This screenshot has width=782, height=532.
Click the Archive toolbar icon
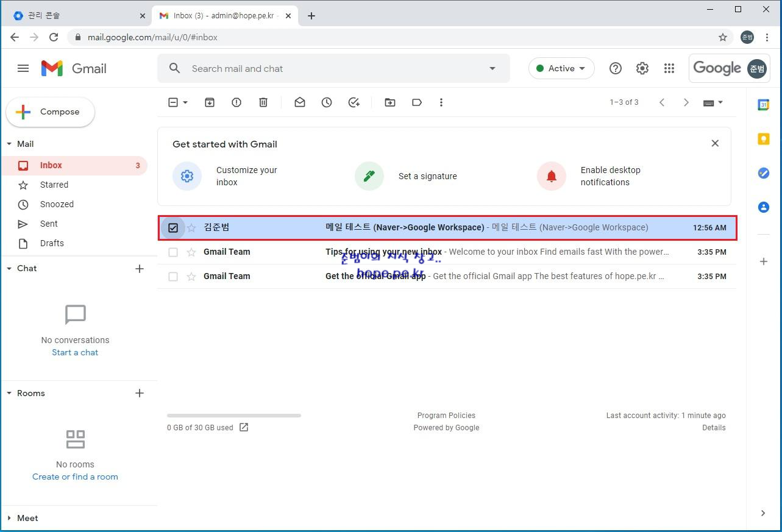[x=210, y=102]
